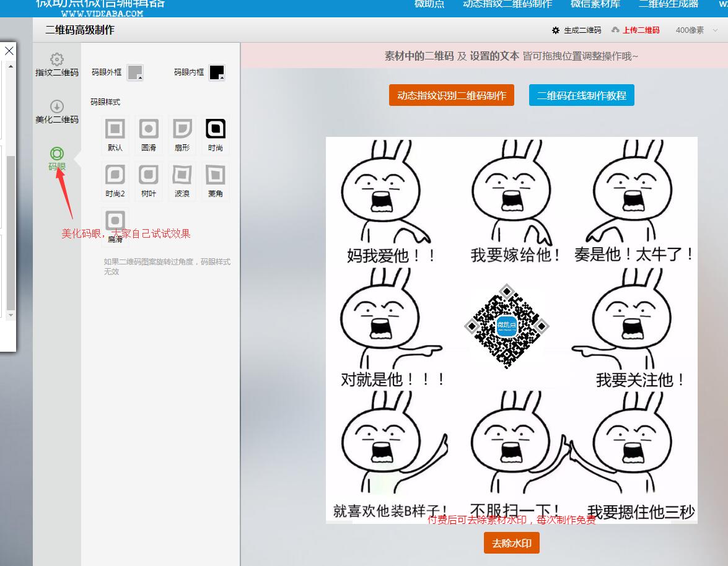
Task: Choose the 波浪 eye style
Action: click(x=182, y=181)
